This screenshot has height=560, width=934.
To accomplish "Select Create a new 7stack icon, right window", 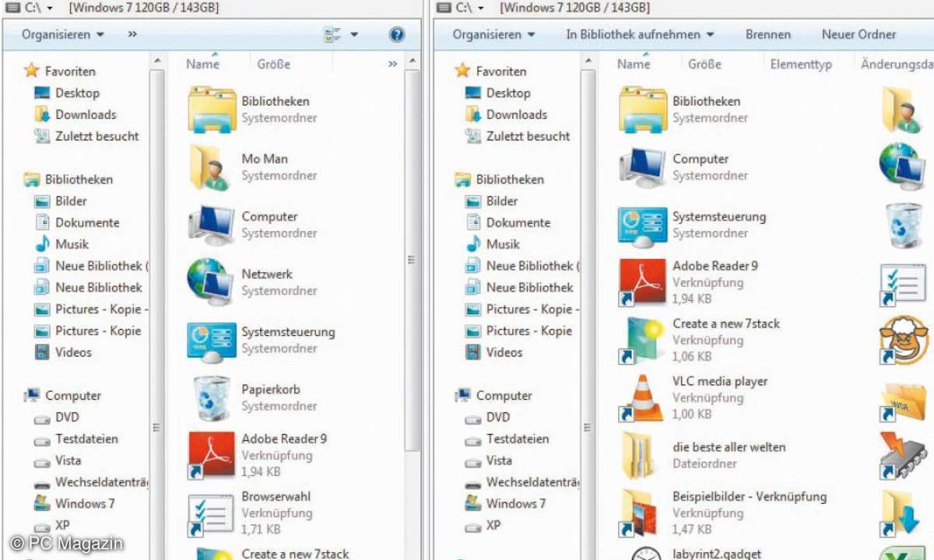I will pos(643,341).
